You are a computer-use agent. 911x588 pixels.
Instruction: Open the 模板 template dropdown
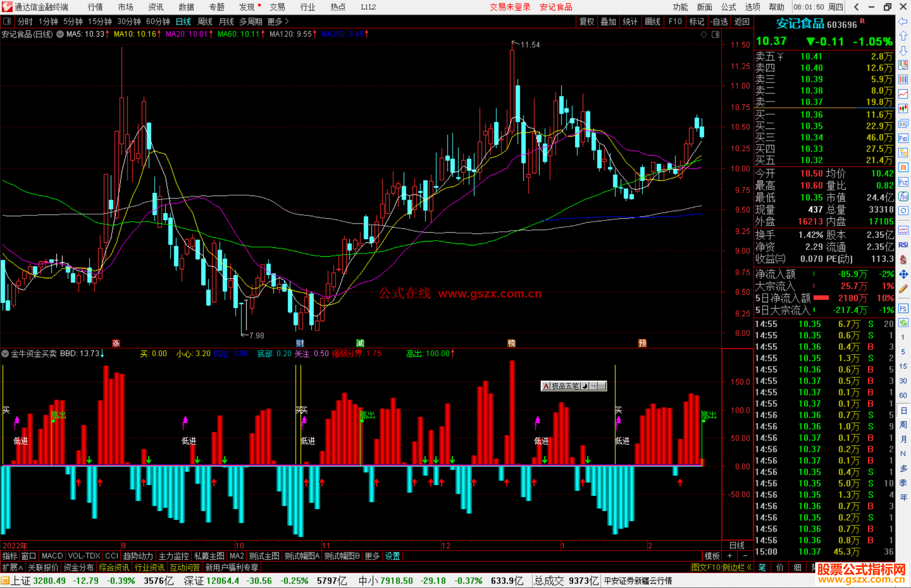point(712,556)
